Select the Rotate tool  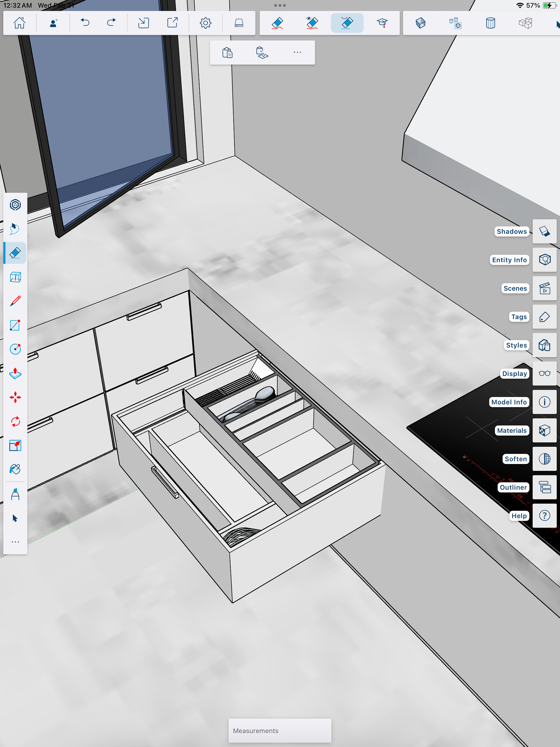tap(15, 421)
